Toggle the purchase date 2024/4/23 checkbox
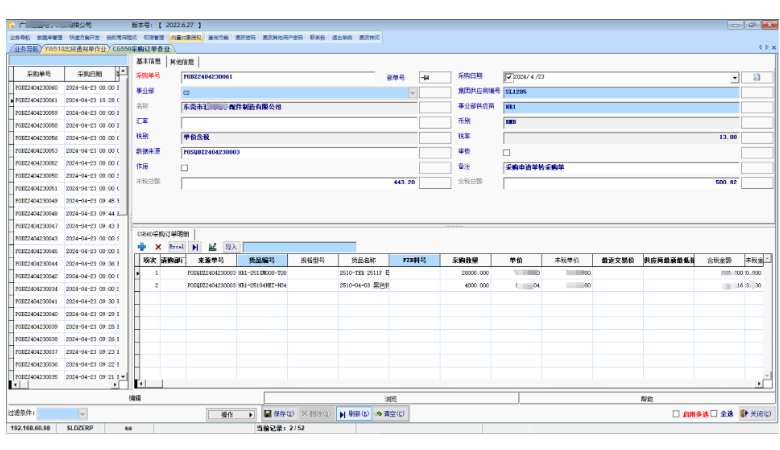780x450 pixels. tap(508, 77)
